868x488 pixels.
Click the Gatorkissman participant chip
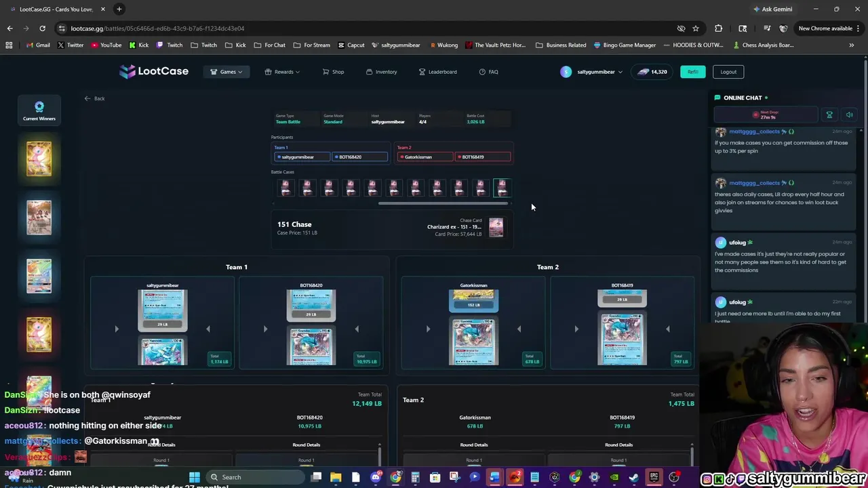tap(425, 157)
